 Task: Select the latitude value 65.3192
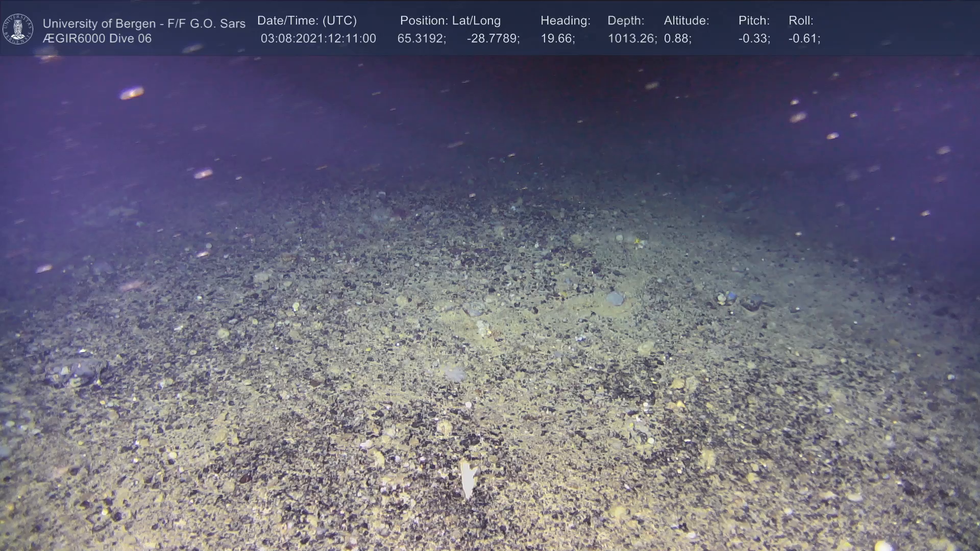[x=422, y=39]
